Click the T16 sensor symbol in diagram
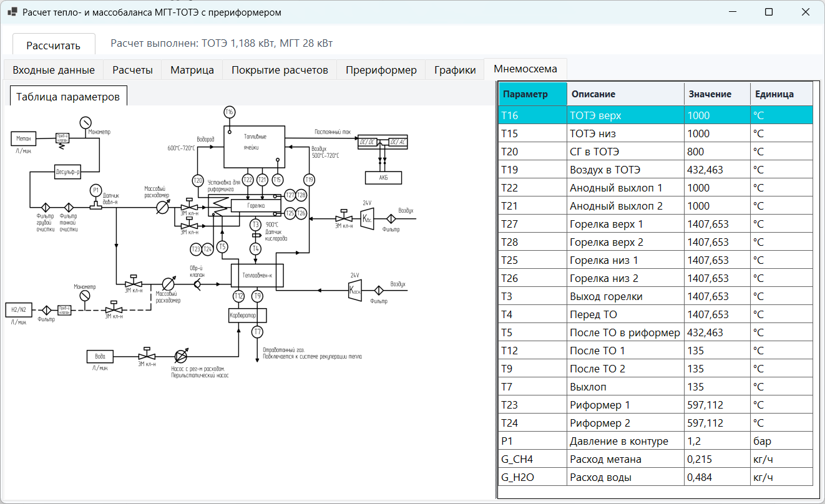 pyautogui.click(x=229, y=112)
